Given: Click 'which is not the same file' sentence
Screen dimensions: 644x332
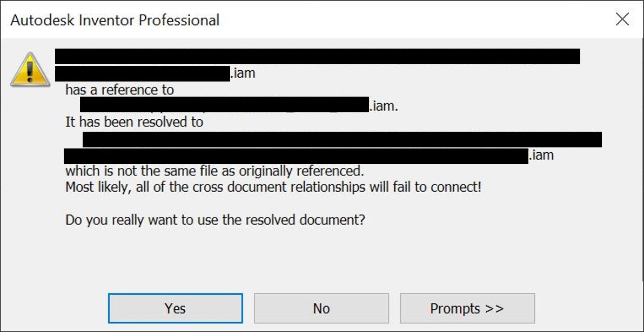Looking at the screenshot, I should click(214, 171).
